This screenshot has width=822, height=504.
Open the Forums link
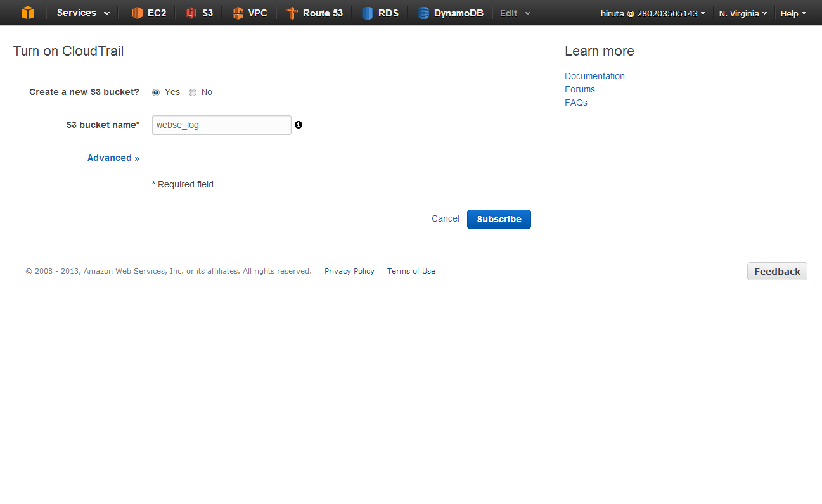tap(580, 89)
